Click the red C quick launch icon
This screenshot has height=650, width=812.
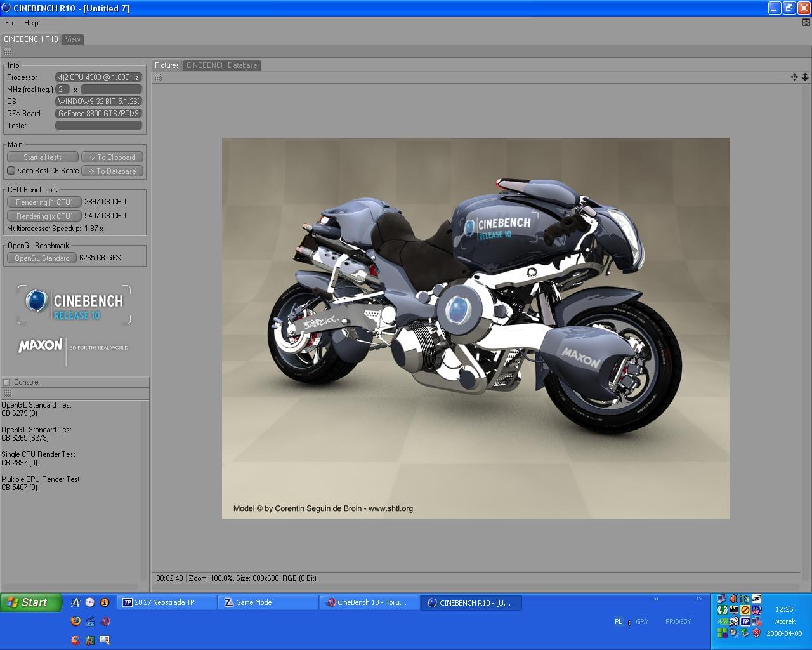(x=75, y=640)
